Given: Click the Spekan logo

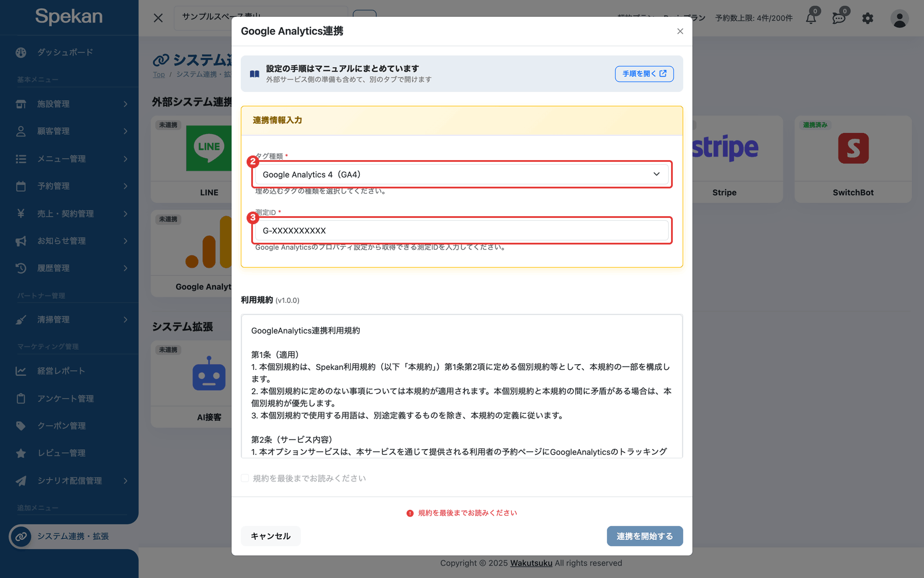Looking at the screenshot, I should click(x=69, y=16).
